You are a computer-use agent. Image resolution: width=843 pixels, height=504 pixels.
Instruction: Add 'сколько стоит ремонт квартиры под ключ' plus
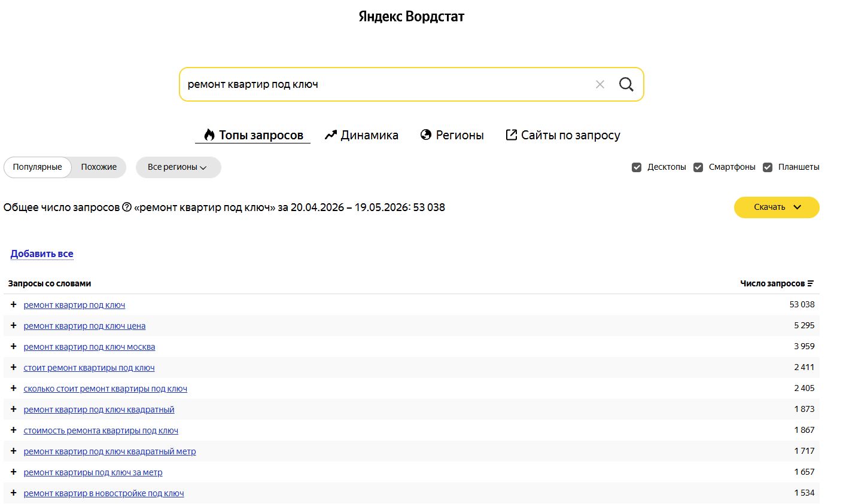point(13,388)
